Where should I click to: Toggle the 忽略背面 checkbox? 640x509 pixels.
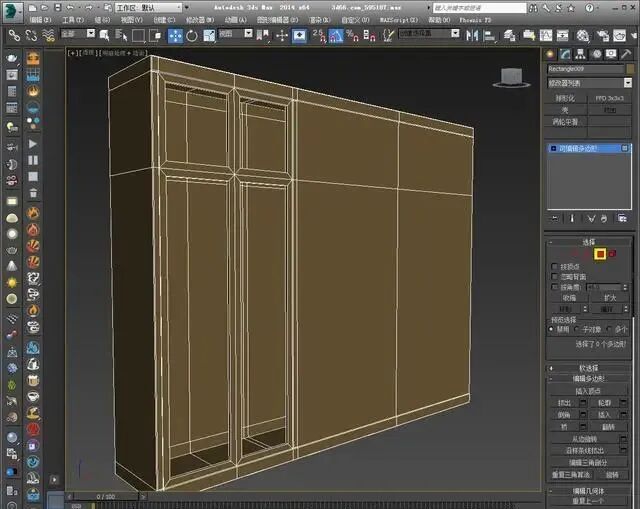point(555,276)
